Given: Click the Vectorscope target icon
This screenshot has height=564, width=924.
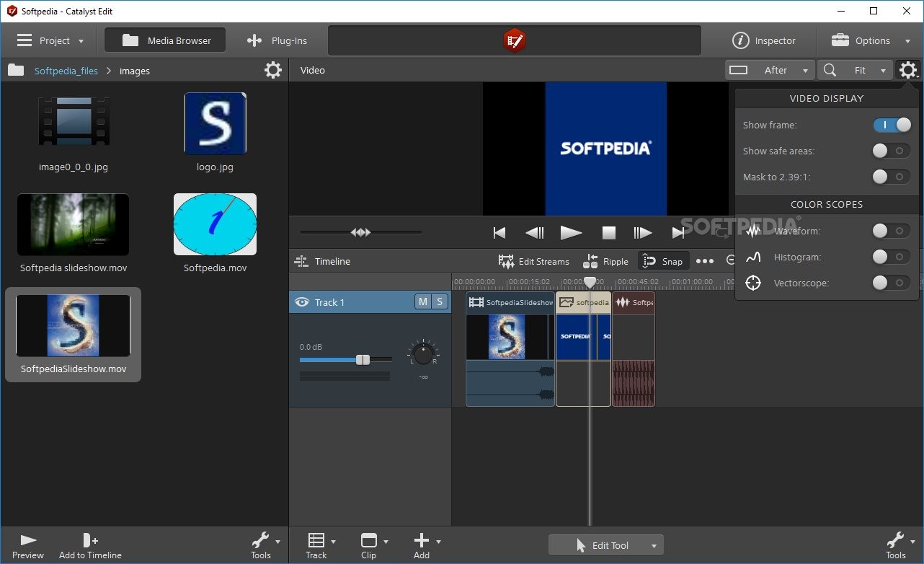Looking at the screenshot, I should point(753,283).
